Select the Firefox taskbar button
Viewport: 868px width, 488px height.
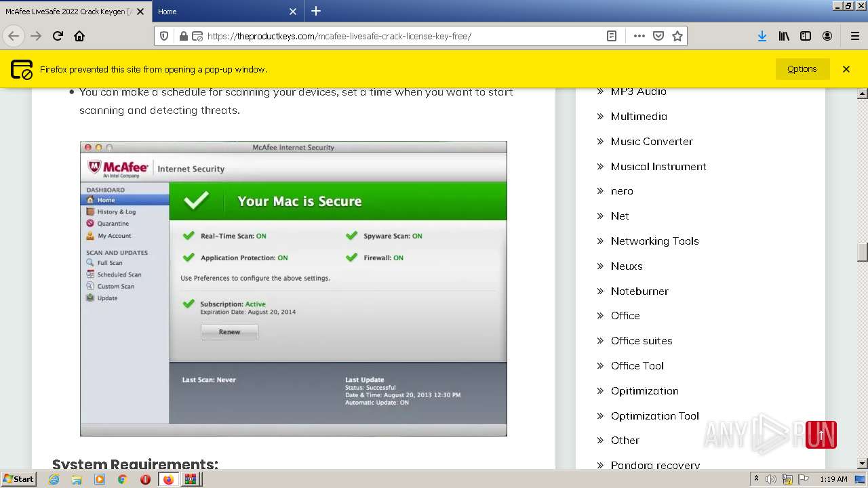(168, 479)
